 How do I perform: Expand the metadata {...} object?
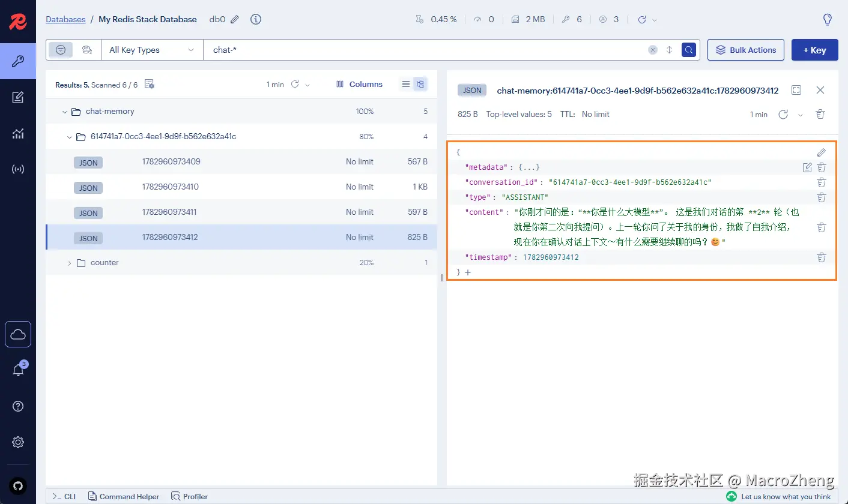click(x=529, y=167)
